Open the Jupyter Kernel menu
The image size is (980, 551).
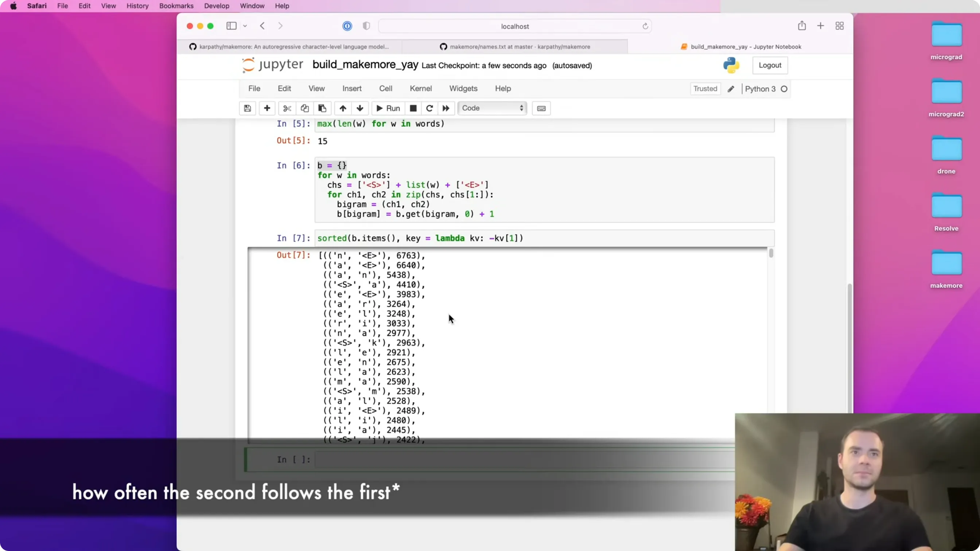(x=421, y=89)
